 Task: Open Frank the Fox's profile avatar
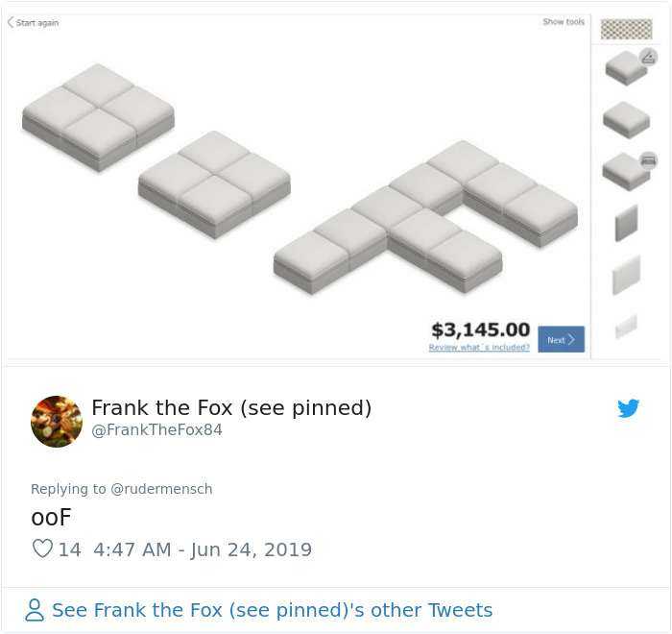pyautogui.click(x=57, y=421)
